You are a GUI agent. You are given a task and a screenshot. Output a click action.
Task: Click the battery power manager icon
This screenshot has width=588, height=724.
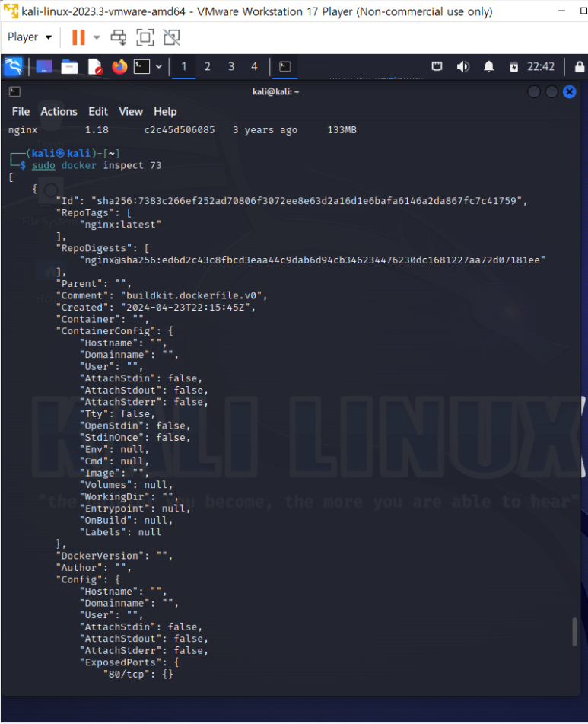pyautogui.click(x=513, y=67)
